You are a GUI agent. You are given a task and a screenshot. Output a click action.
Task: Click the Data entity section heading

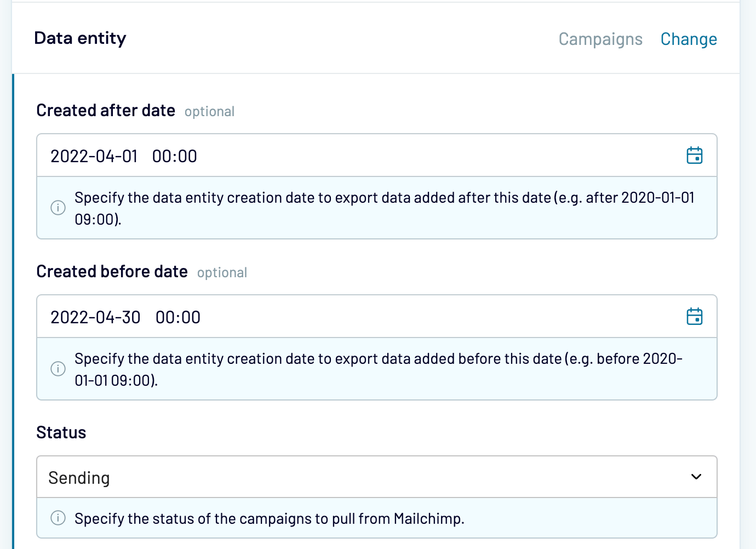point(80,38)
